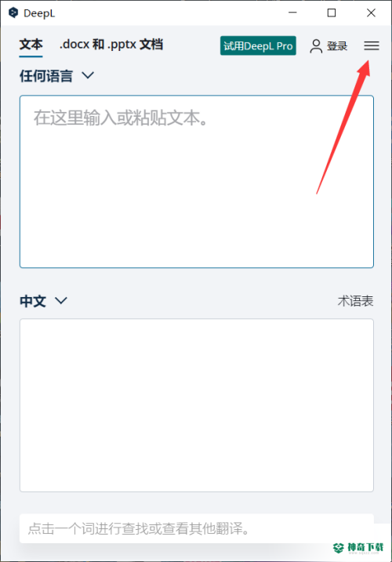The height and width of the screenshot is (562, 392).
Task: Click the 试用DeepL Pro button
Action: pyautogui.click(x=258, y=46)
